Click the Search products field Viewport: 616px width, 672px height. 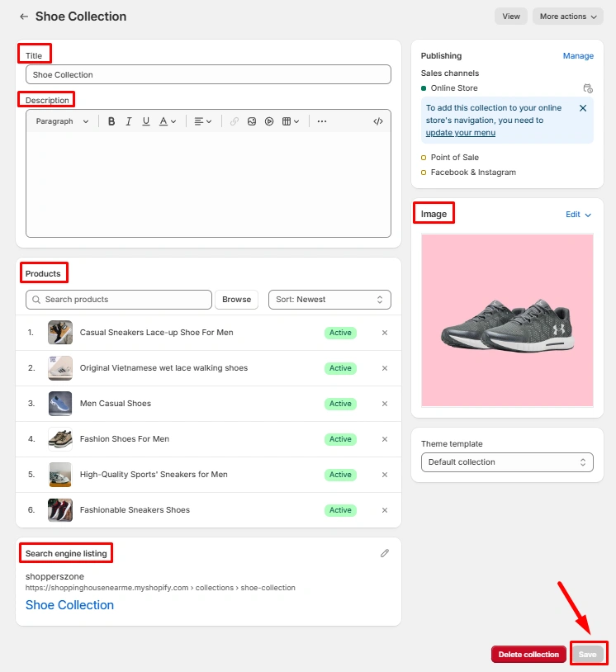119,300
